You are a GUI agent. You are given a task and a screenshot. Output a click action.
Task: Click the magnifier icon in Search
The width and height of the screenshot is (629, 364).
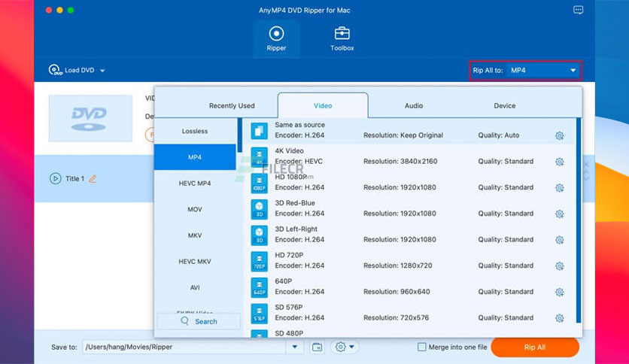tap(184, 321)
